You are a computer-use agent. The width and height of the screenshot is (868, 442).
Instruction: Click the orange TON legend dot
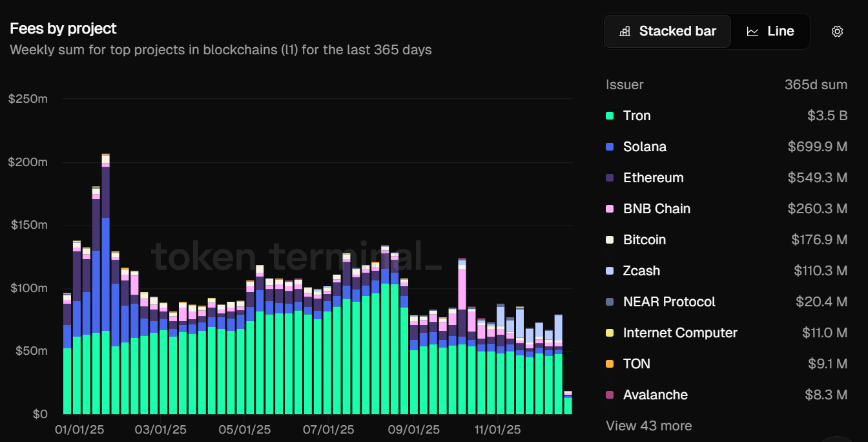pos(610,364)
